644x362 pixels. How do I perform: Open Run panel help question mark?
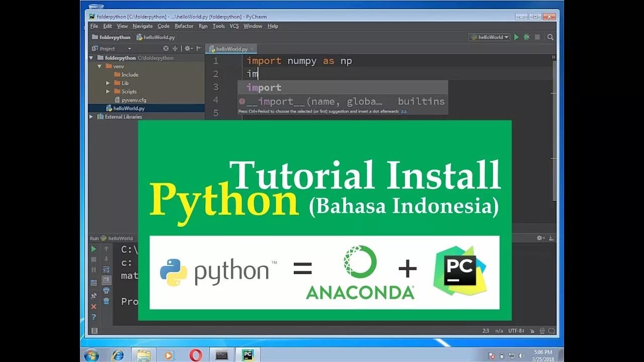pos(94,317)
